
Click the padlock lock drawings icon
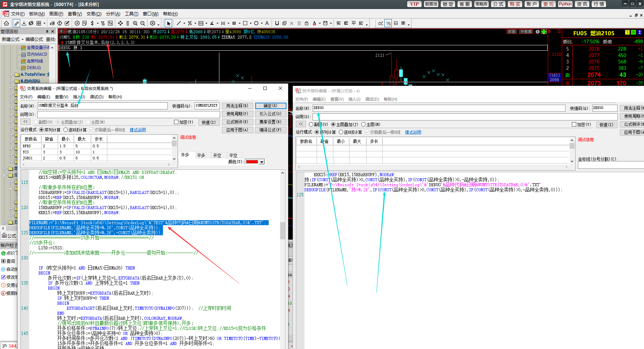click(307, 23)
